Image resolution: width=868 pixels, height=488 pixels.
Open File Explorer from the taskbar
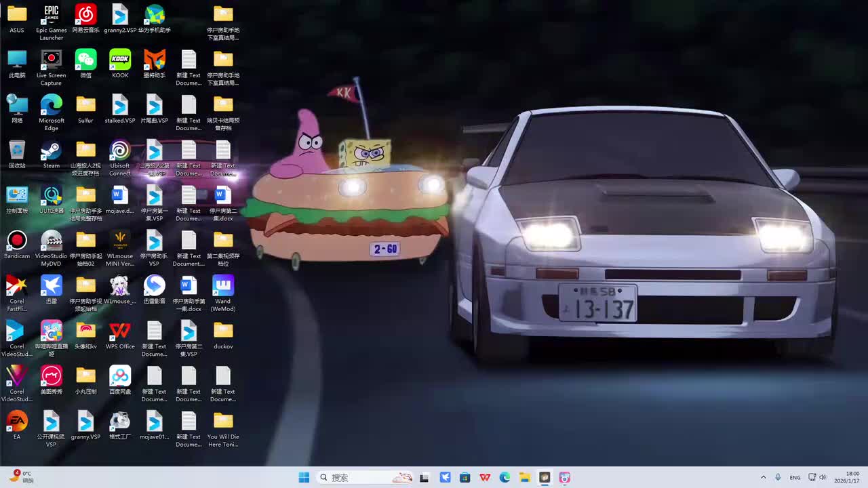525,477
